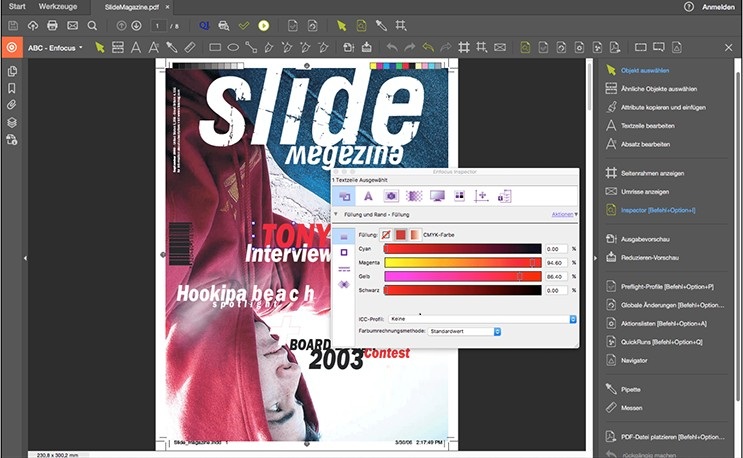Collapse the left navigation pane arrow
The height and width of the screenshot is (458, 743).
click(x=26, y=258)
